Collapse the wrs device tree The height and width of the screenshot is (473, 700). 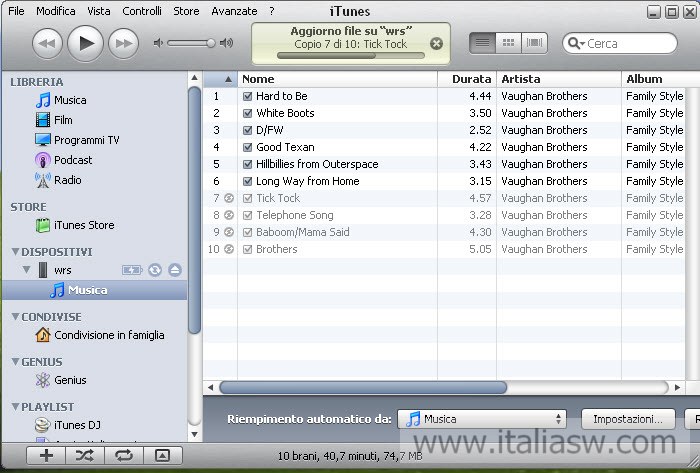click(27, 270)
